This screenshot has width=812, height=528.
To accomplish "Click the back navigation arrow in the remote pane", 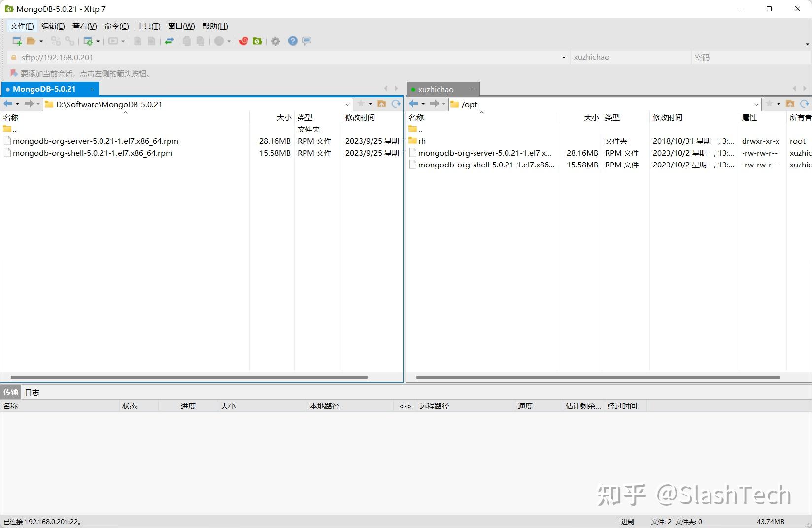I will click(x=414, y=104).
